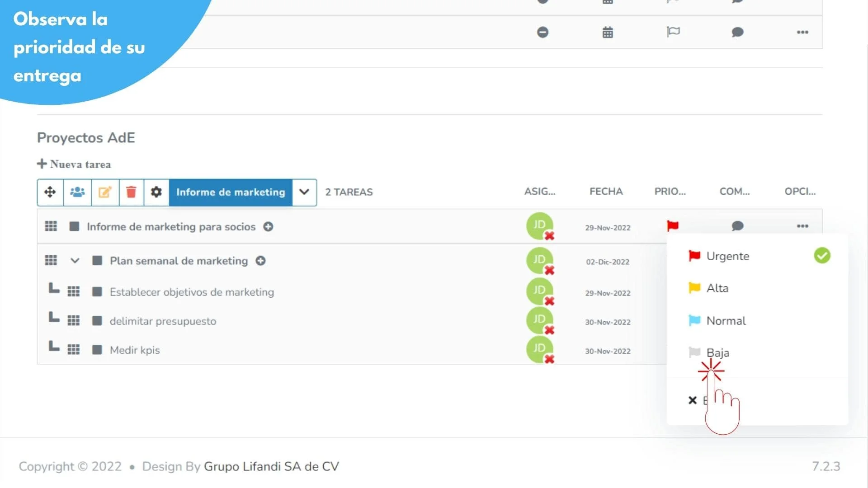
Task: Open the settings gear in the task toolbar
Action: [156, 192]
